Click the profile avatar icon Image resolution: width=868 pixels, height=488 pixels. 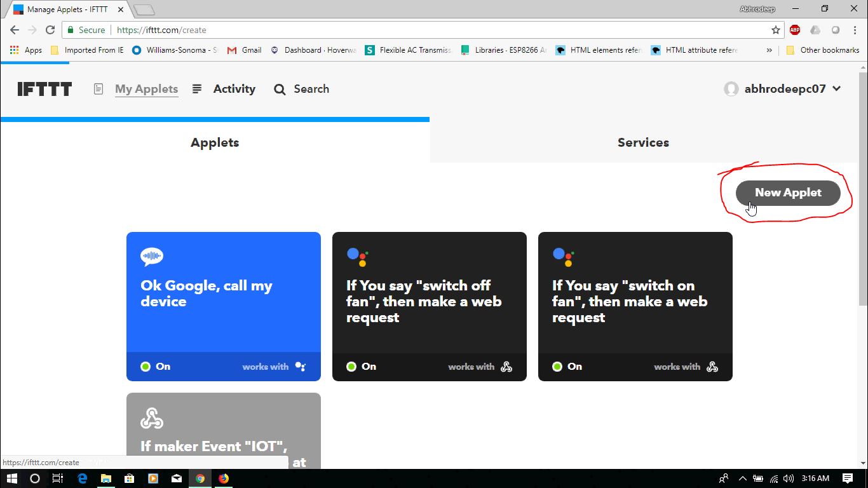point(731,89)
